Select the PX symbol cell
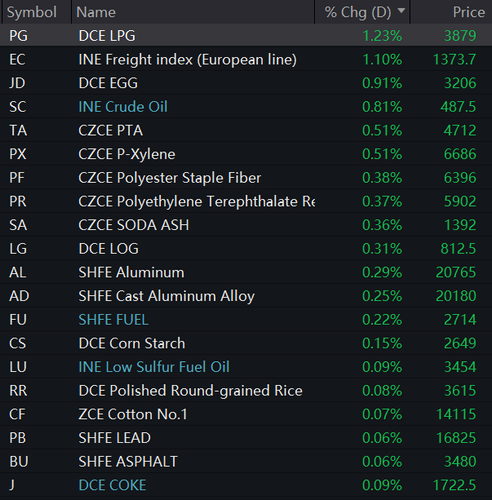 [18, 154]
